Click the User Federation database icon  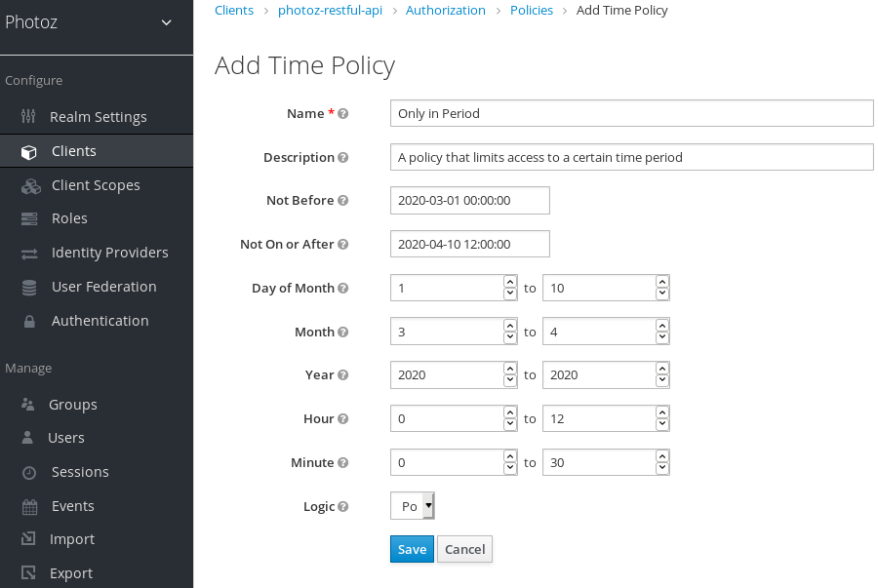click(29, 287)
